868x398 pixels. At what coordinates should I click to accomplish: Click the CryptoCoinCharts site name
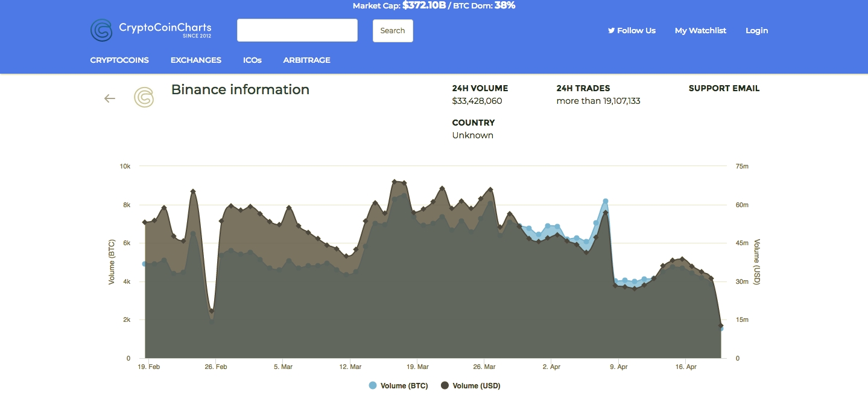click(x=165, y=28)
